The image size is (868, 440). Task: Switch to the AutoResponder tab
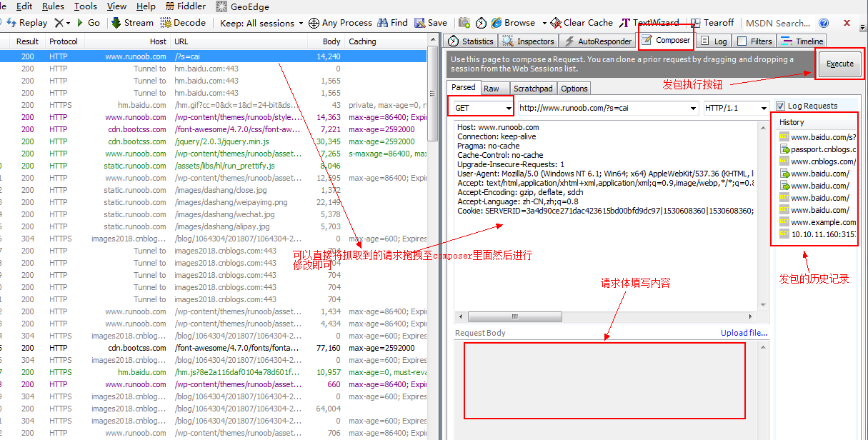[x=598, y=41]
